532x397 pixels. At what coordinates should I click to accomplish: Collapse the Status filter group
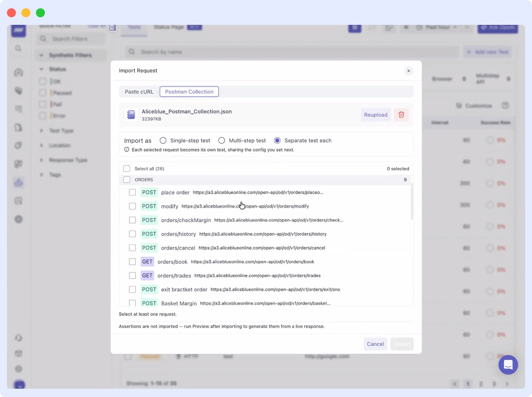pos(41,69)
